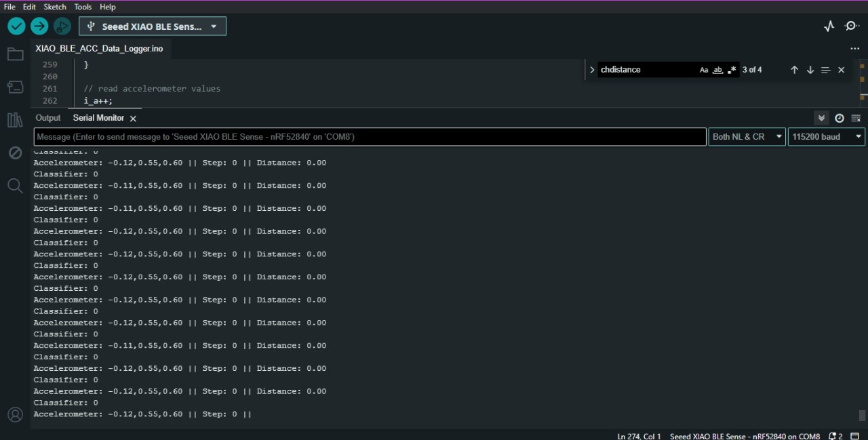Open the Both NL & CR line-ending dropdown

click(746, 136)
